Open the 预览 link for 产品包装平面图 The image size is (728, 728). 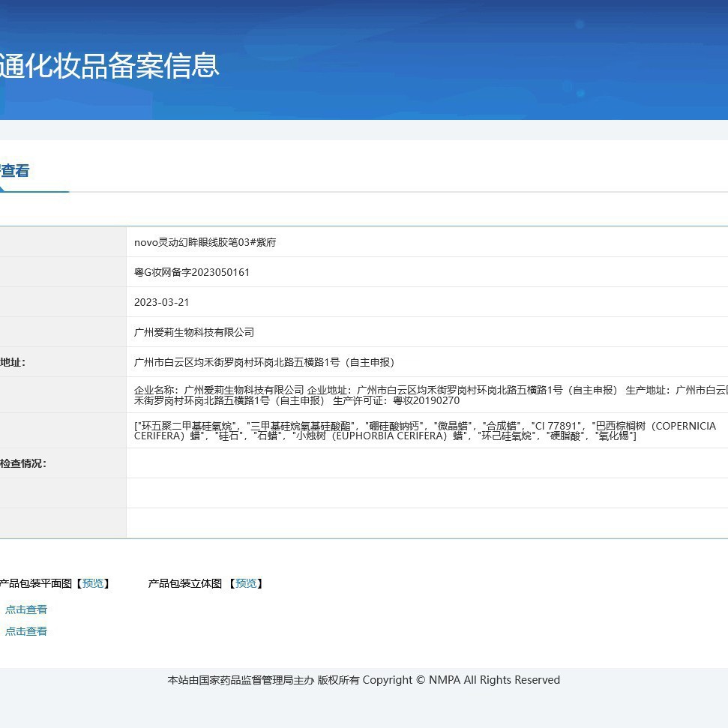(93, 583)
